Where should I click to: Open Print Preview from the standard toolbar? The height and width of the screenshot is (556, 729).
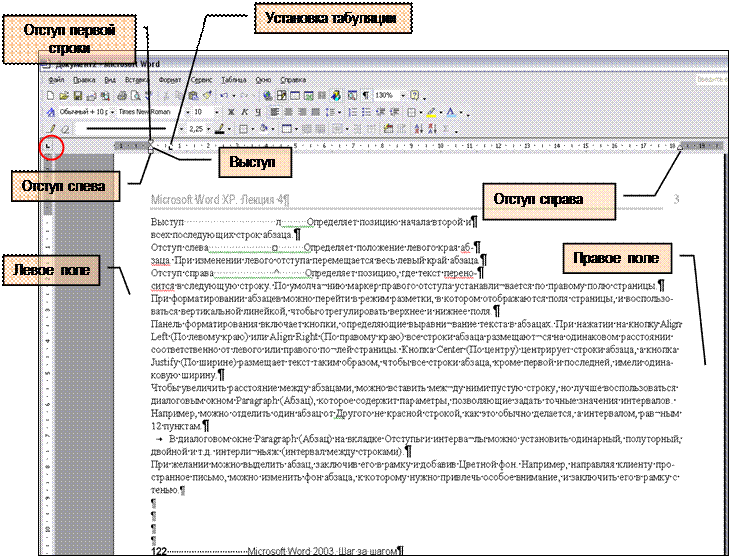[136, 96]
